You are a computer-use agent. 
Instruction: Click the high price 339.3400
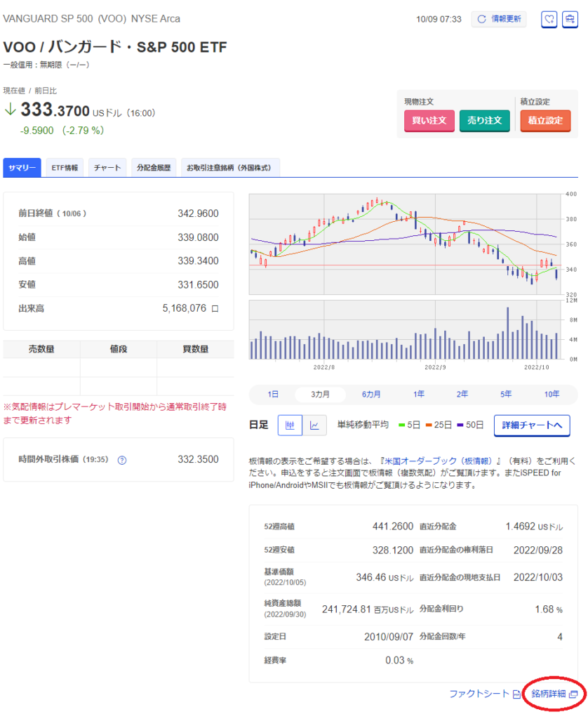pos(198,261)
